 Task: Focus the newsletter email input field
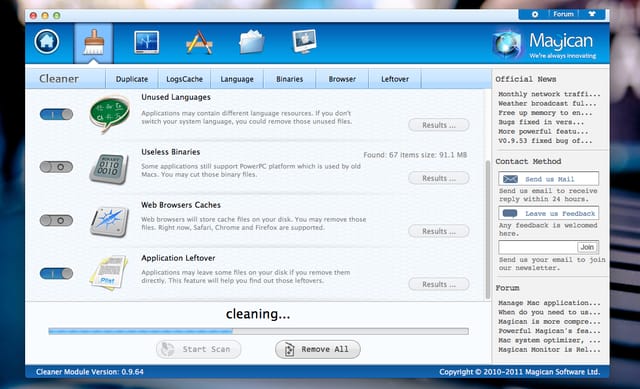[538, 247]
